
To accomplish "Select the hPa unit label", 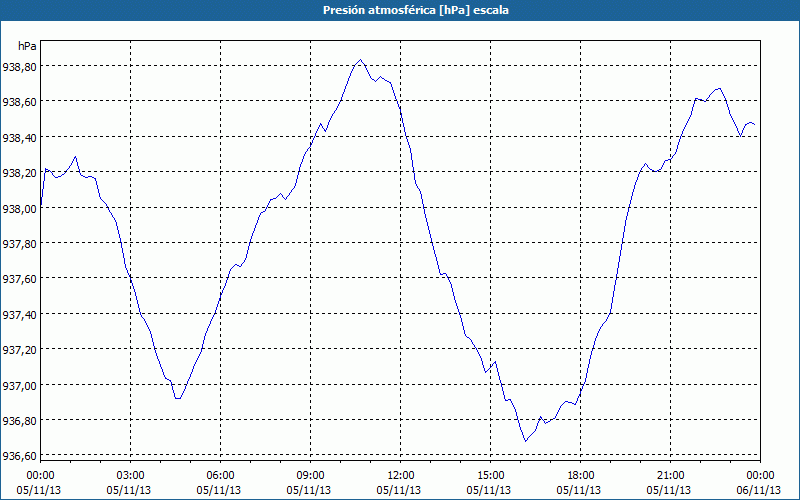I will pyautogui.click(x=27, y=46).
